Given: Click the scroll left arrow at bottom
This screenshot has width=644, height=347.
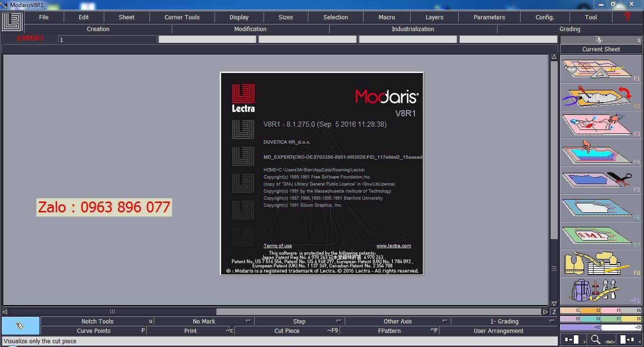Looking at the screenshot, I should pyautogui.click(x=5, y=312).
